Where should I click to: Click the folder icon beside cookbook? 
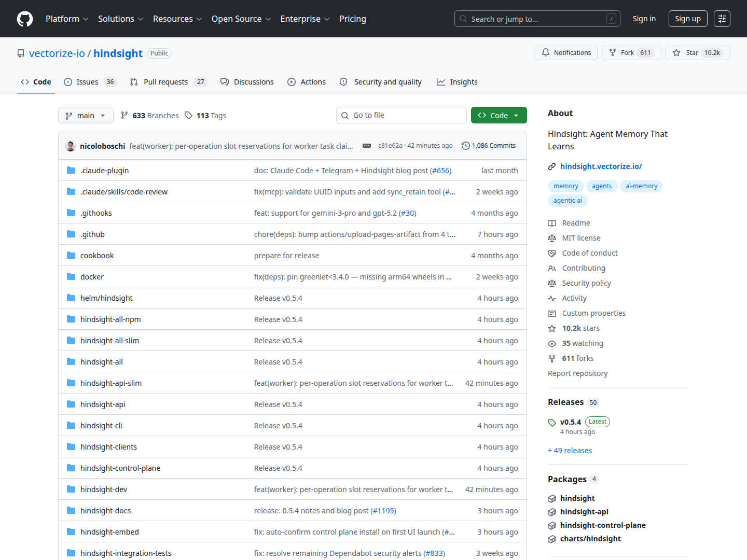(x=71, y=256)
